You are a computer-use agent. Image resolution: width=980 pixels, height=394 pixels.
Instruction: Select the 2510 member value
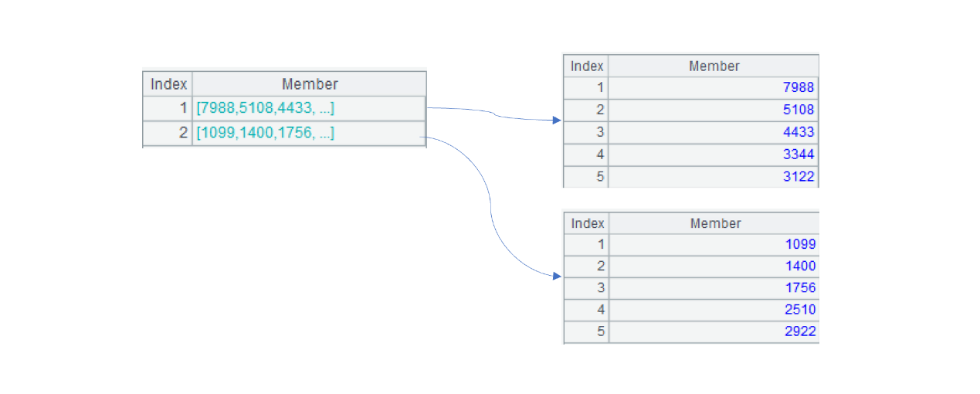point(800,310)
